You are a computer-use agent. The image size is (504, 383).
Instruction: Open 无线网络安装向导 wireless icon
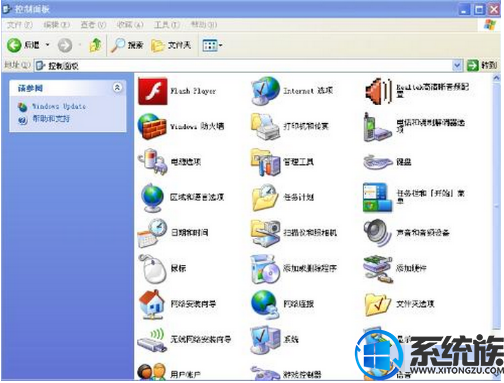(x=152, y=339)
